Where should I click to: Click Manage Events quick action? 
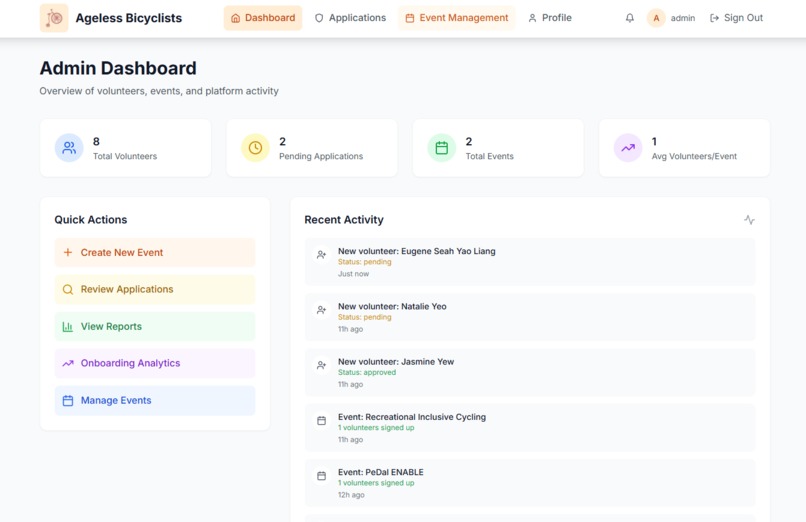[155, 400]
